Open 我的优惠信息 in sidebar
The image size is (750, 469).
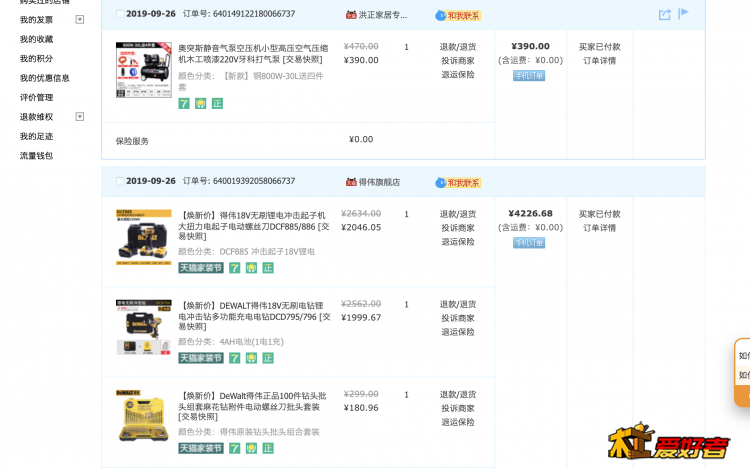44,78
